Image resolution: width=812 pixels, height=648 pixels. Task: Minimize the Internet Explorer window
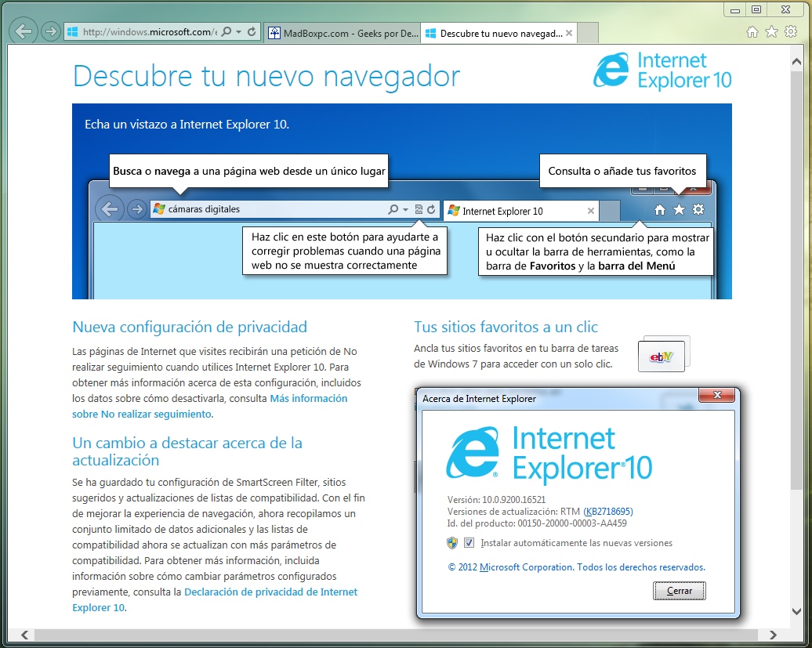[735, 10]
